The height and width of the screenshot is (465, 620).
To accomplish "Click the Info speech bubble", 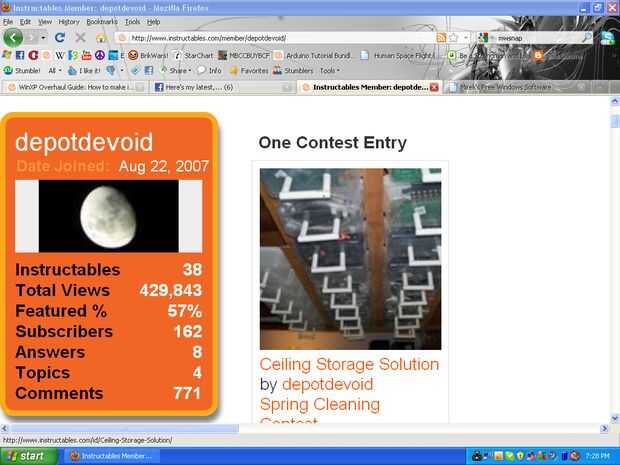I will tap(210, 70).
